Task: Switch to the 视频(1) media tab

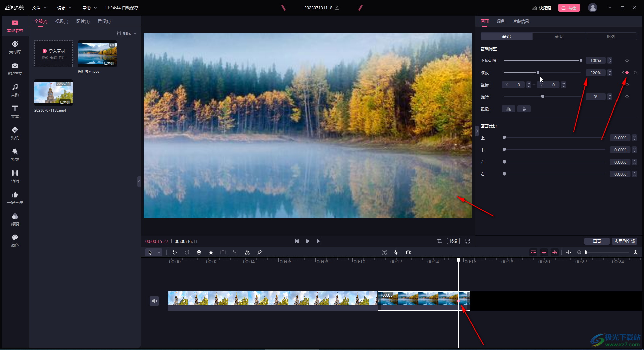Action: coord(62,21)
